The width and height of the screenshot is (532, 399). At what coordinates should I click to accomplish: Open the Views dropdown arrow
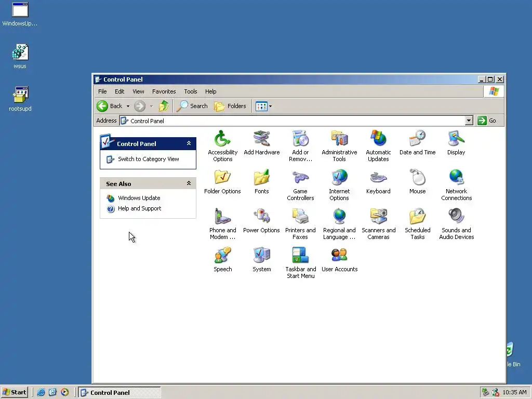(x=270, y=106)
